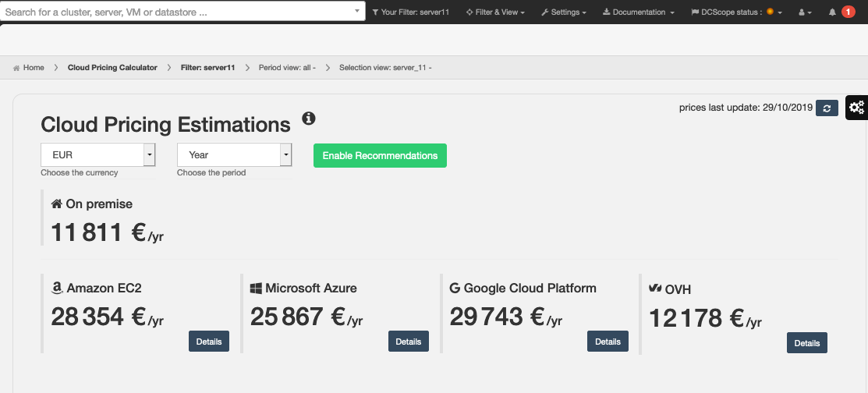This screenshot has height=393, width=868.
Task: Open Details for OVH
Action: point(807,343)
